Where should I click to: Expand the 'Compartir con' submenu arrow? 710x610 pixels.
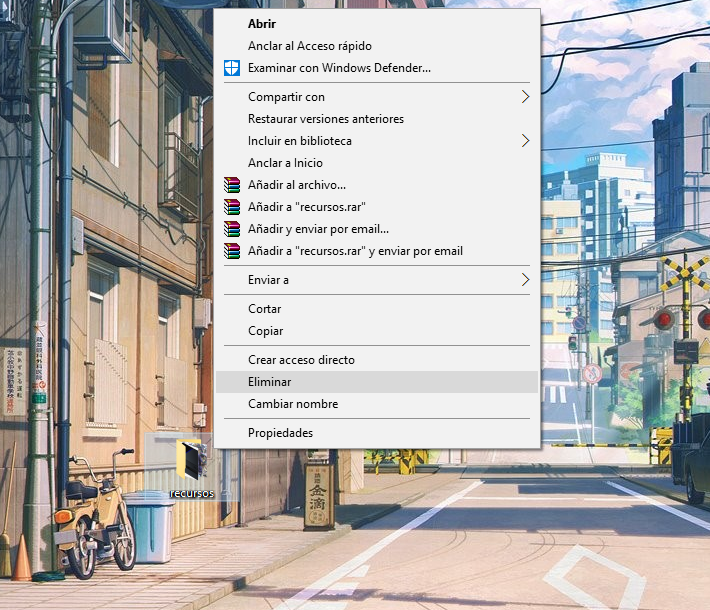click(525, 96)
